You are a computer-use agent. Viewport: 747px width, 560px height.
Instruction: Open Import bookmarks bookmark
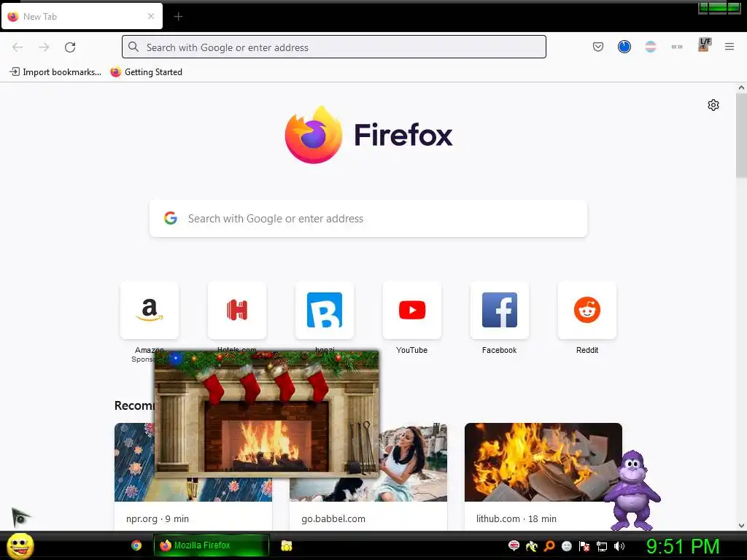coord(55,72)
